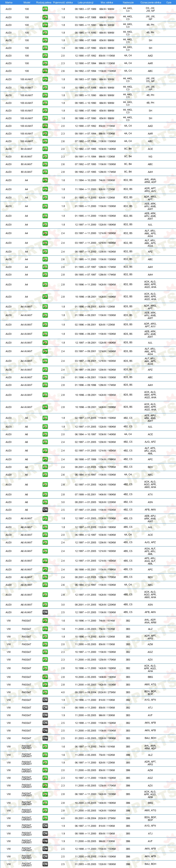The width and height of the screenshot is (176, 868).
Task: Click diesel ON icon in VW PASSAT ATJ row
Action: coord(45,708)
